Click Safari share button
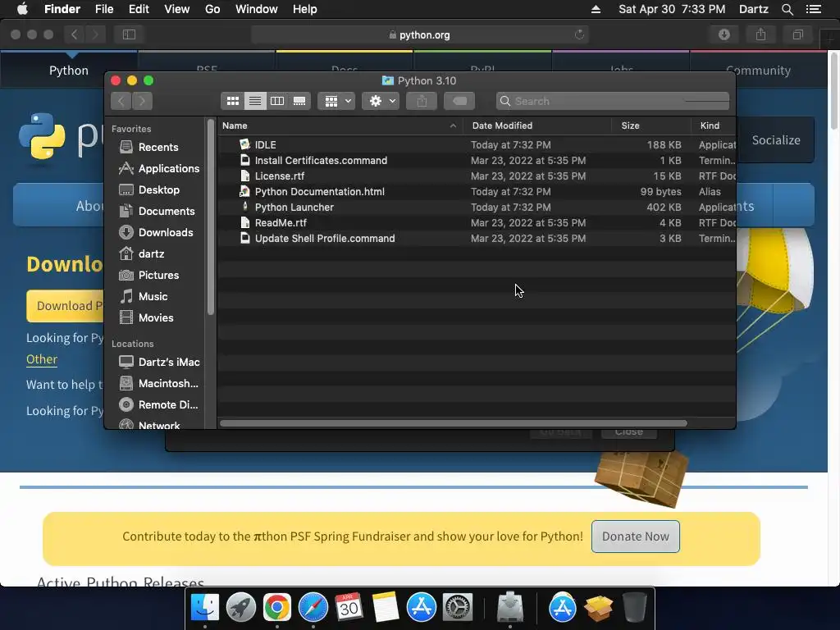Image resolution: width=840 pixels, height=630 pixels. pyautogui.click(x=760, y=34)
